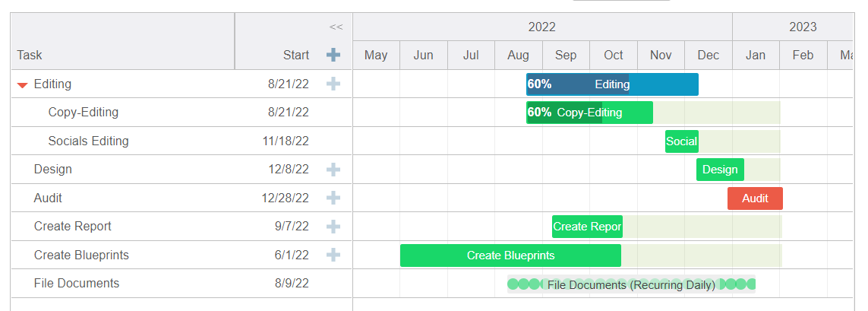Click the Create Blueprints Gantt bar
Screen dimensions: 868x311
[510, 255]
